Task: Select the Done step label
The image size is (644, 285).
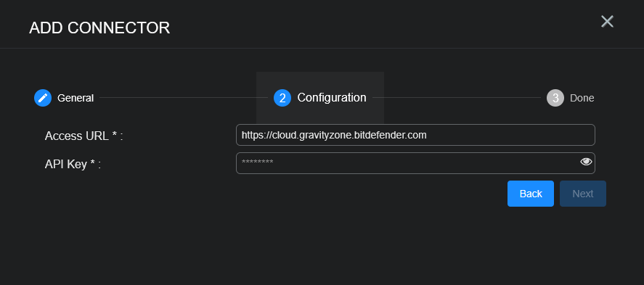Action: [582, 98]
